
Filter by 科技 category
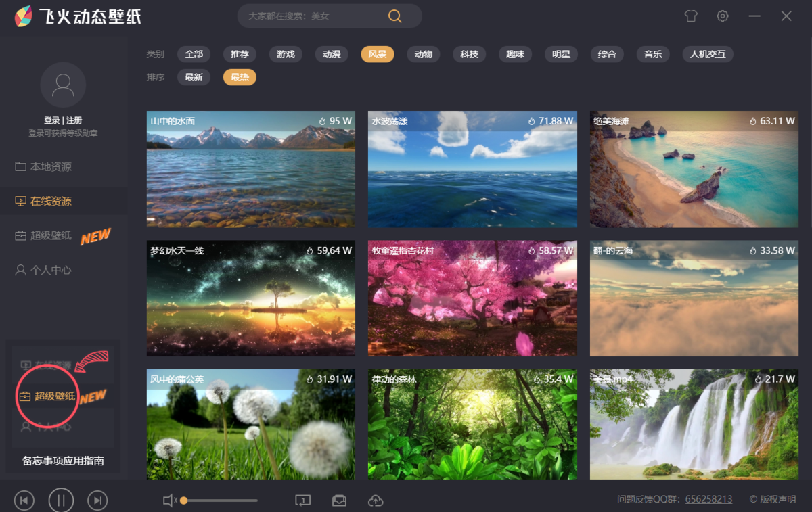point(470,54)
